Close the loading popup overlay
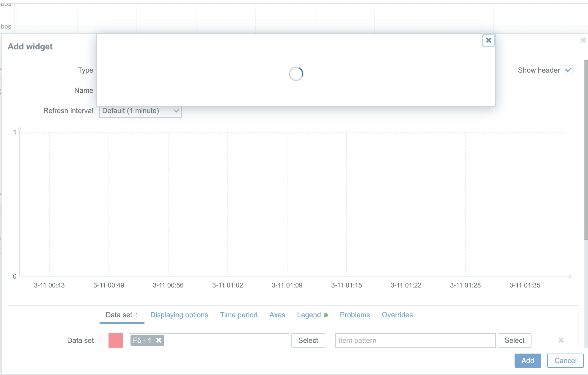 coord(488,40)
